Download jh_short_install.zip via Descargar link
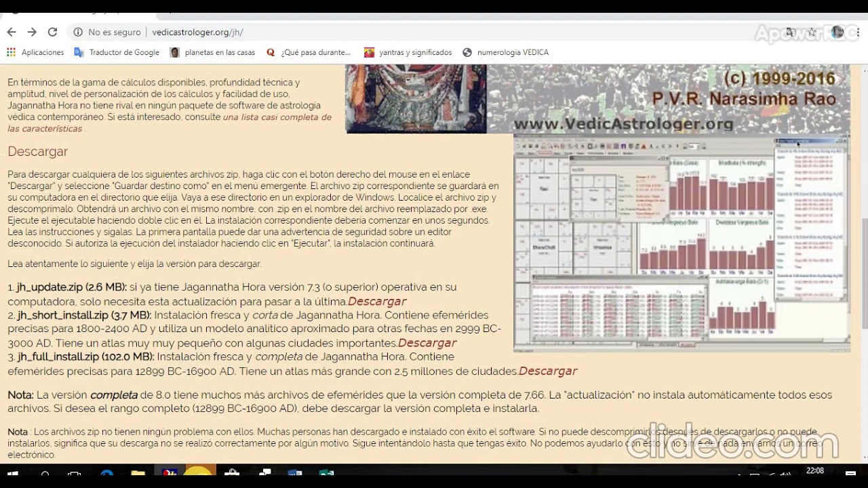This screenshot has width=868, height=488. click(427, 342)
